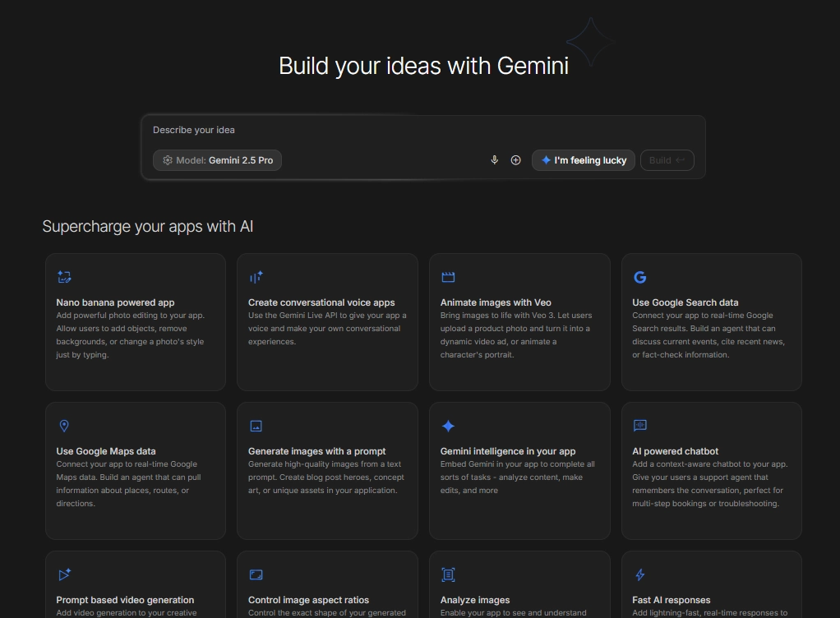Click the aspect ratio frame icon
This screenshot has width=840, height=618.
256,574
